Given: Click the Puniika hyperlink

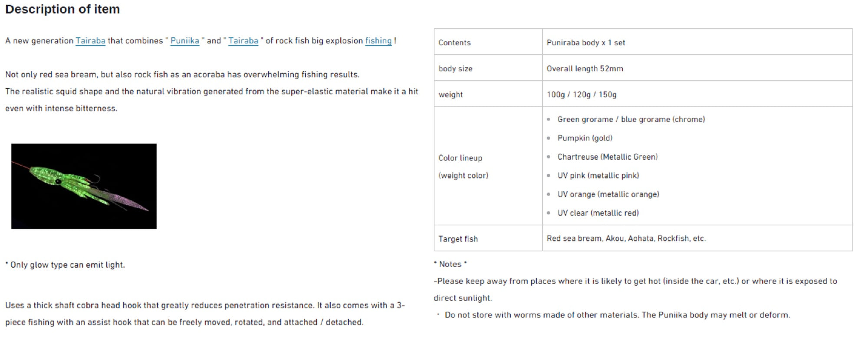Looking at the screenshot, I should (184, 41).
